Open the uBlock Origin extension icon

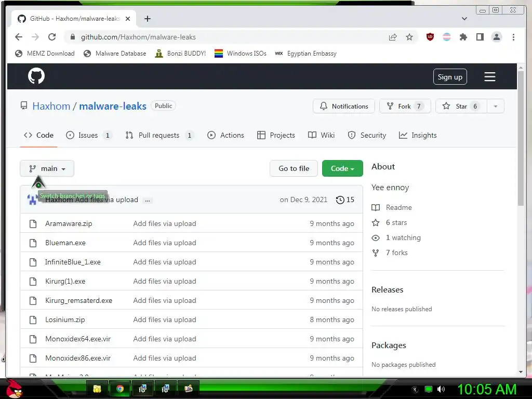[430, 37]
